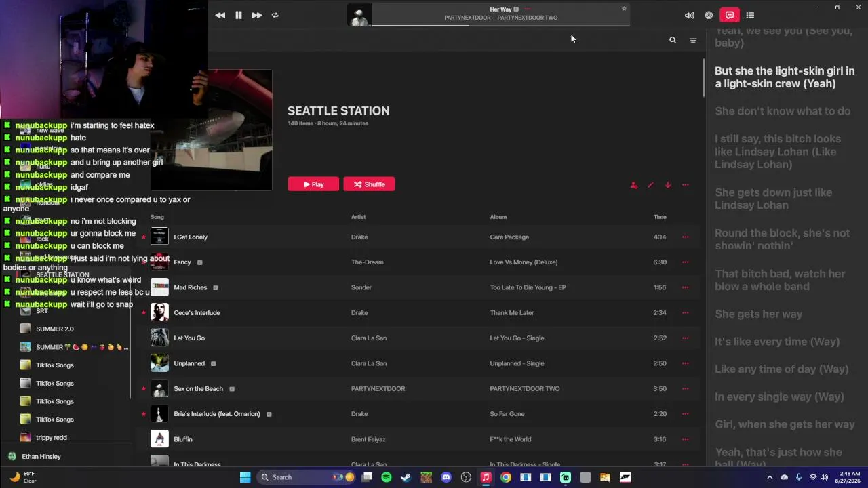
Task: Open the AirPlay / cast output icon
Action: (709, 15)
